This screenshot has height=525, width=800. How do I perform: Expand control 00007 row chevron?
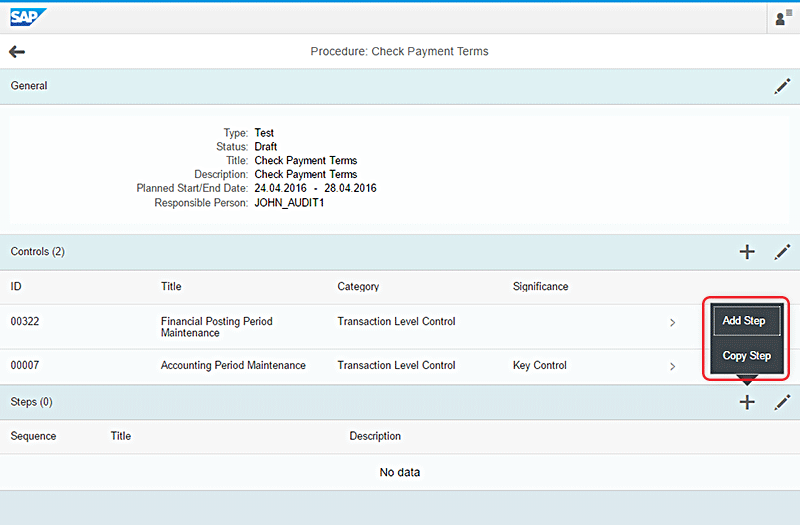pyautogui.click(x=672, y=366)
